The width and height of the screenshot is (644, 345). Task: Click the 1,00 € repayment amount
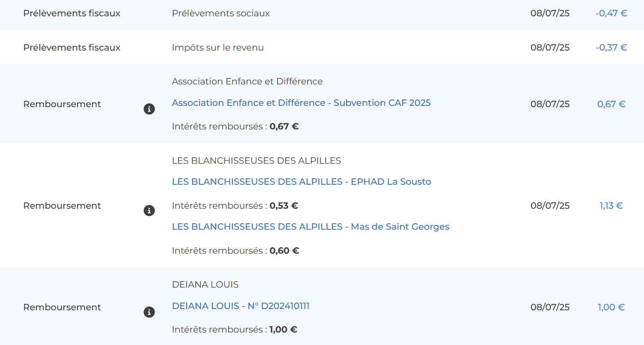[x=611, y=307]
